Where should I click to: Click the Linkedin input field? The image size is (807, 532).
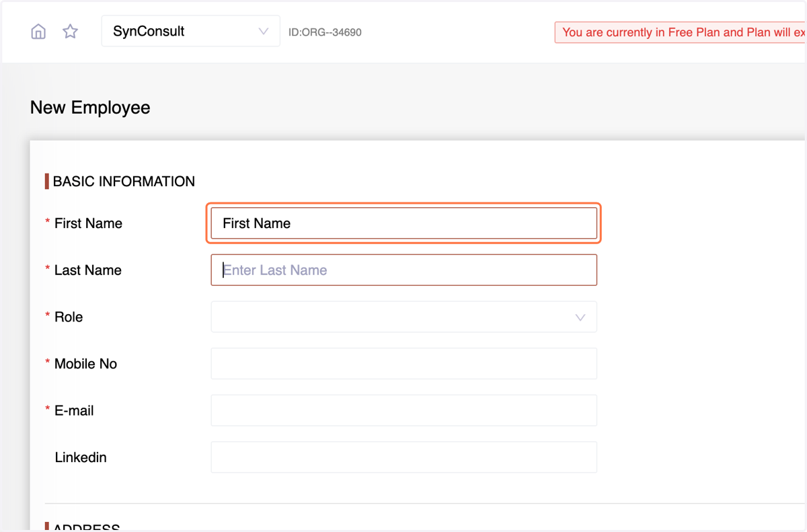(403, 457)
